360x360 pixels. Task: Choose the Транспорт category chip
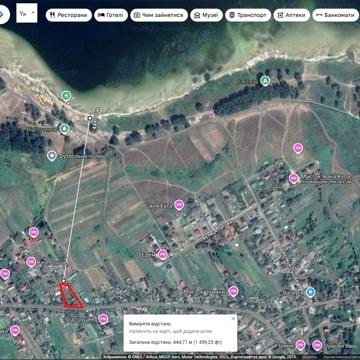(248, 15)
